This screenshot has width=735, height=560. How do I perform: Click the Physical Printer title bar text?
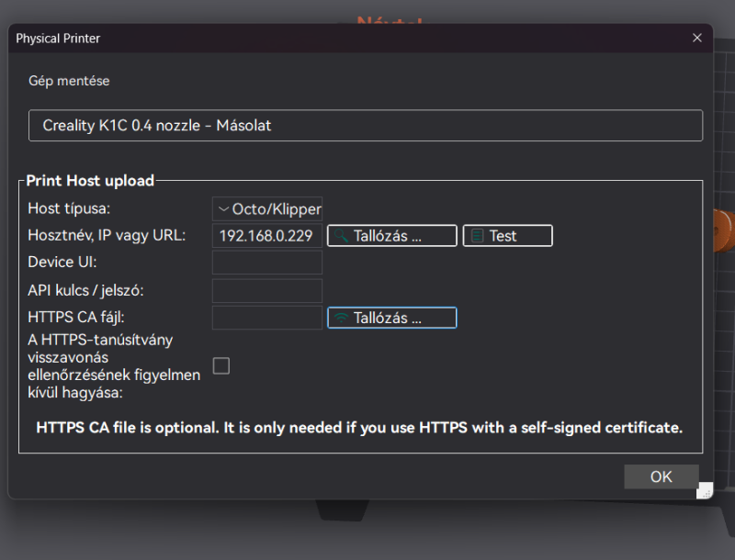tap(58, 39)
